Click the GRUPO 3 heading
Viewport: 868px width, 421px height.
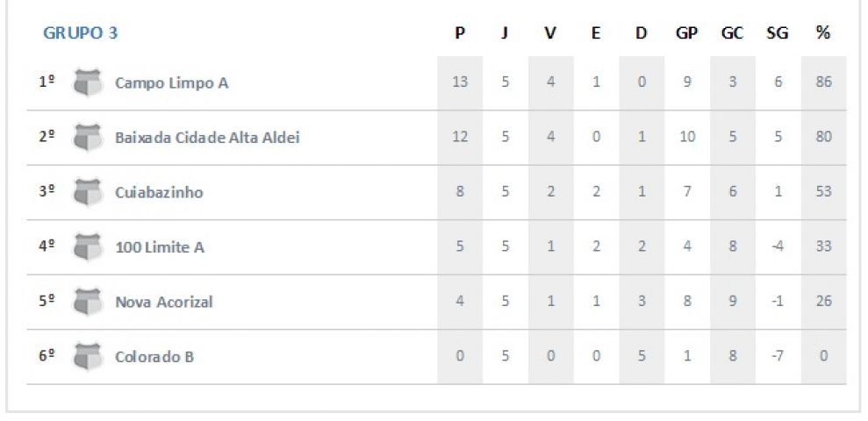coord(80,33)
